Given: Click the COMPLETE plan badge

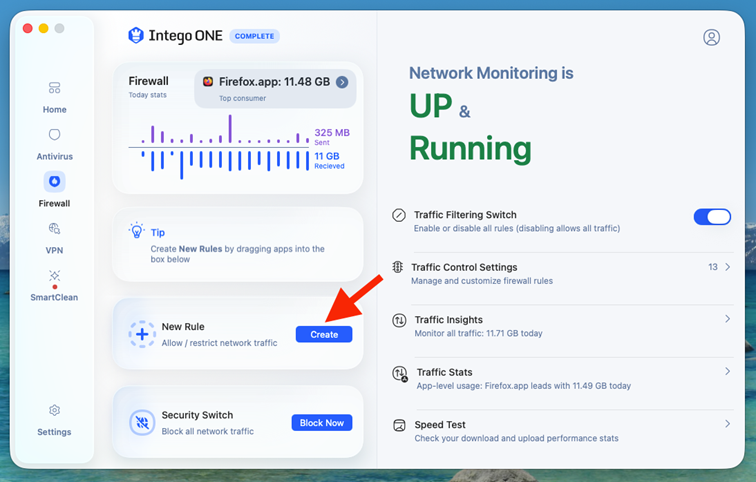Looking at the screenshot, I should 255,36.
